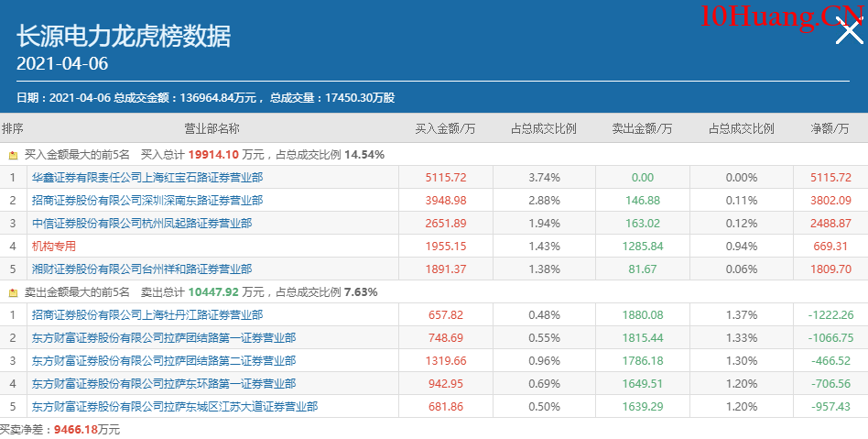
Task: Click the 2021-04-06 date under the title
Action: click(x=62, y=64)
